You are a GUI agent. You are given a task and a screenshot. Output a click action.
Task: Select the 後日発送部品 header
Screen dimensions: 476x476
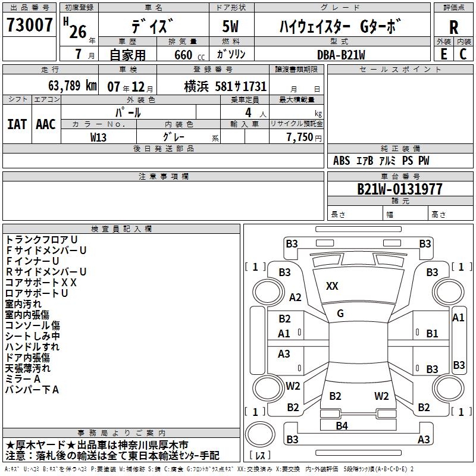(163, 148)
